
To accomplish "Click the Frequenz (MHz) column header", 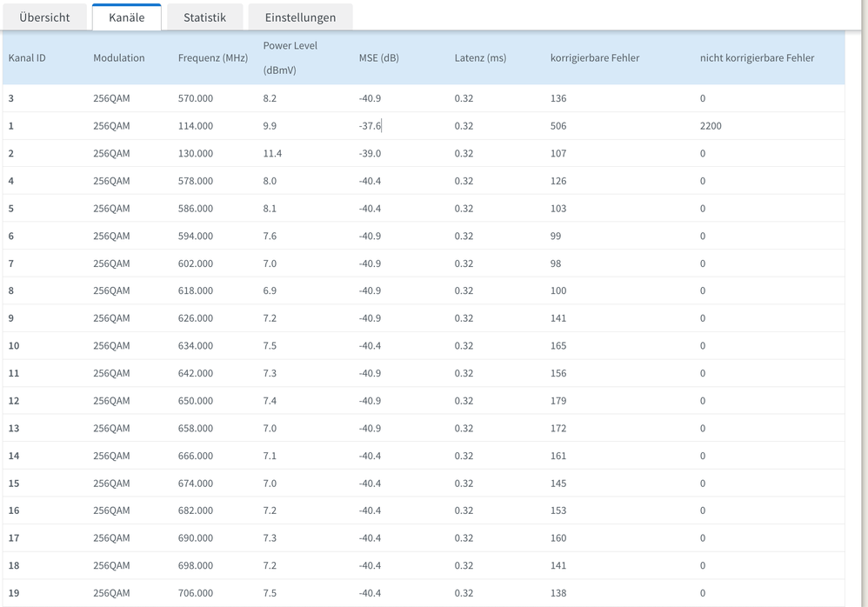I will [213, 58].
